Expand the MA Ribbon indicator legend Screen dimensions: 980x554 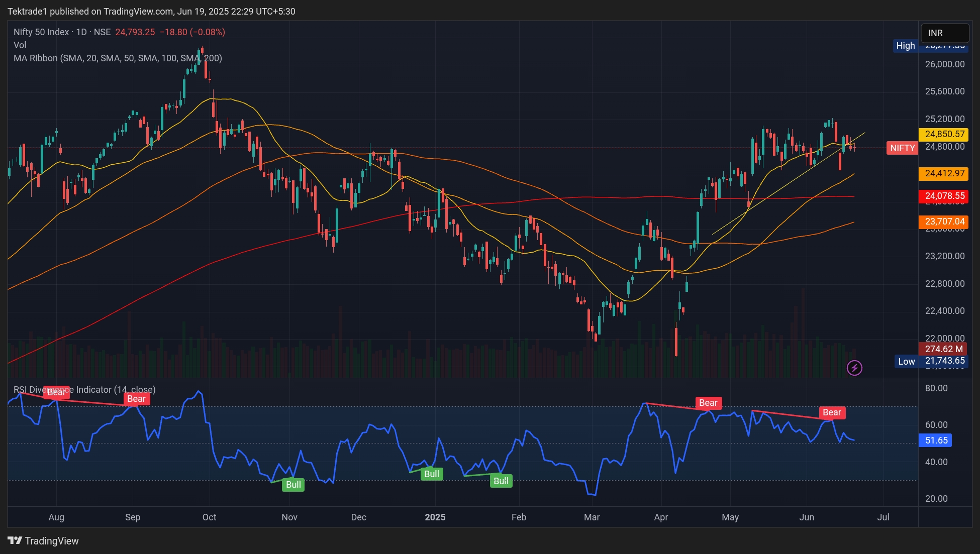(x=118, y=58)
